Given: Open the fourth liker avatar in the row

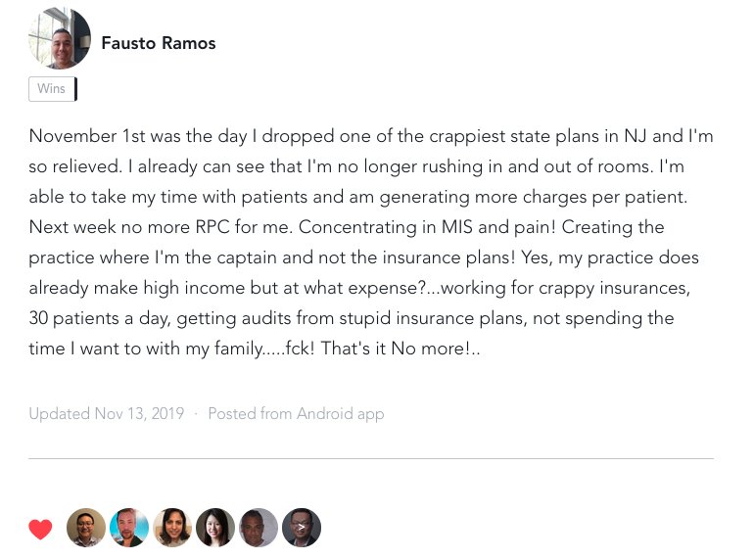Looking at the screenshot, I should click(215, 528).
